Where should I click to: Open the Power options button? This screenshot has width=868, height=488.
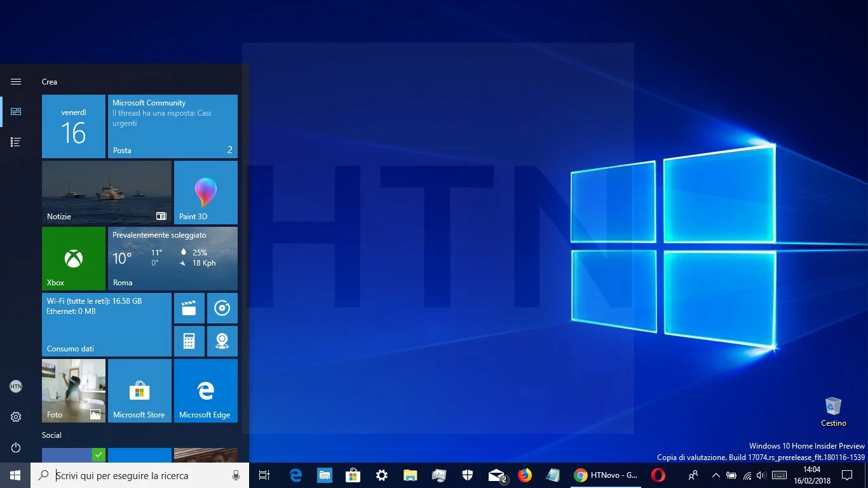point(16,447)
